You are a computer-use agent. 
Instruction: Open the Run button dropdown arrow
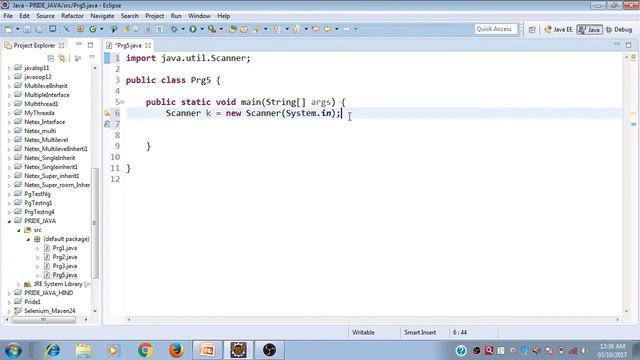(202, 29)
